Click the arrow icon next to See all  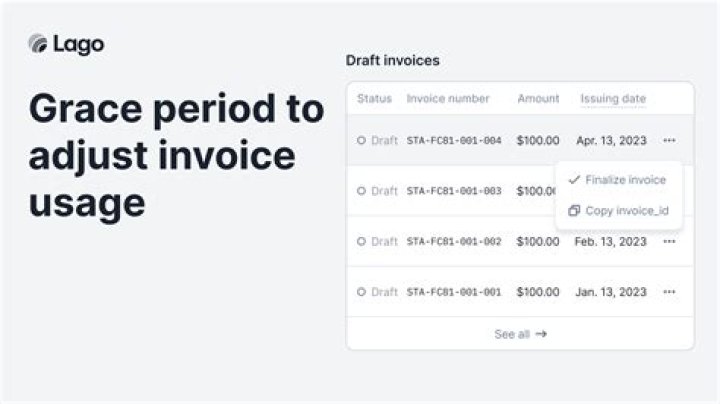click(x=541, y=334)
